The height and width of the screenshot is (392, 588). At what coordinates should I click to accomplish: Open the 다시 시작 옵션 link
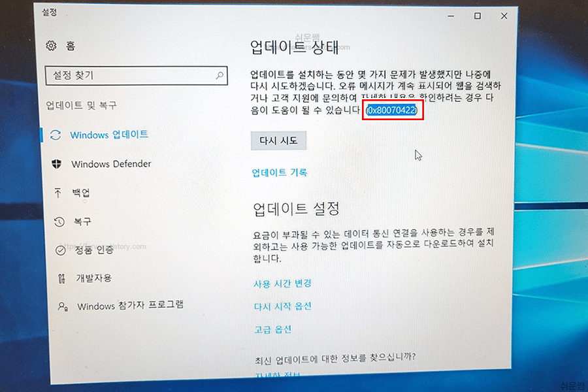coord(283,306)
